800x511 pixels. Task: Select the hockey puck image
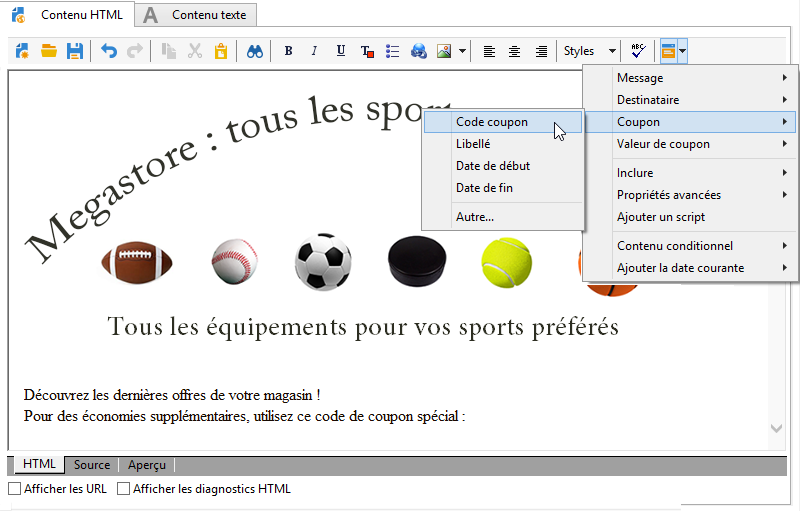417,261
